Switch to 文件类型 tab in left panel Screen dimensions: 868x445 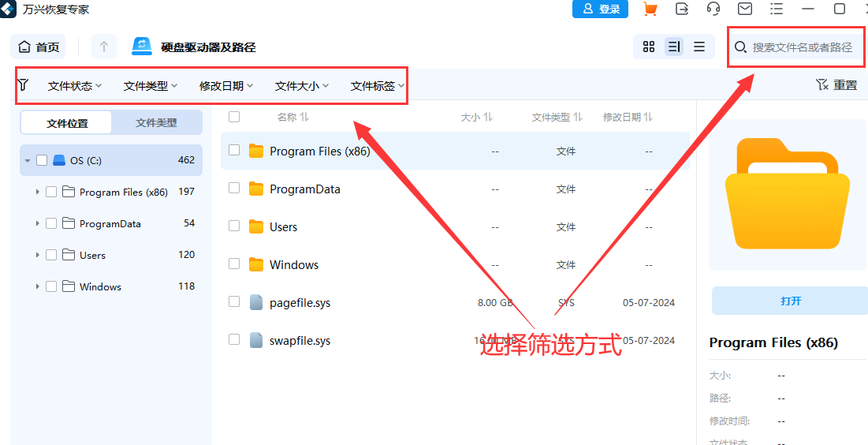click(156, 123)
